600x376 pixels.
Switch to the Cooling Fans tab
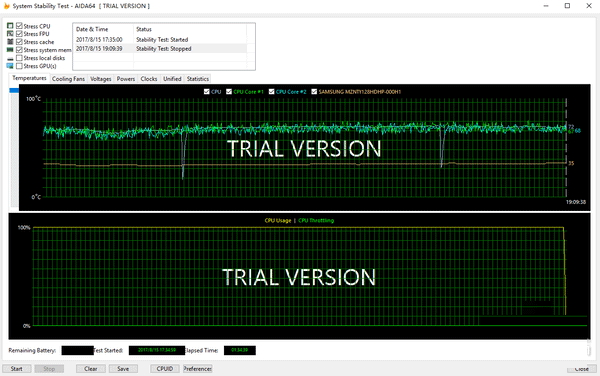point(68,79)
